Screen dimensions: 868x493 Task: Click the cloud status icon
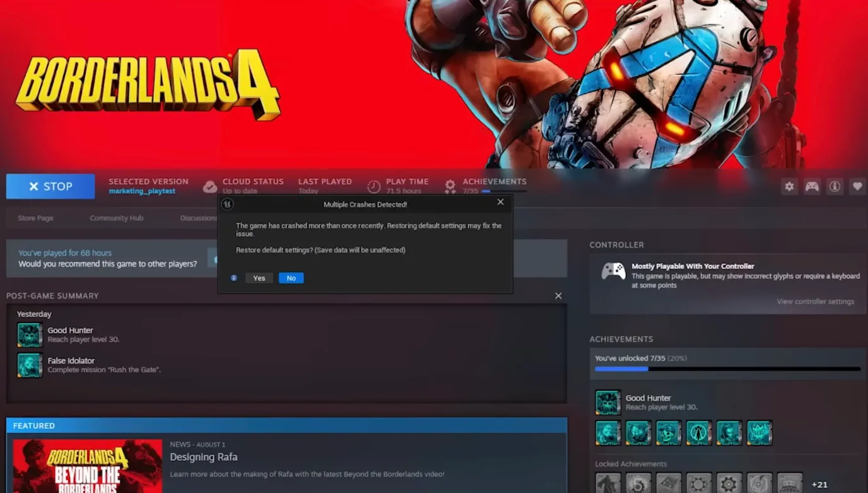210,187
